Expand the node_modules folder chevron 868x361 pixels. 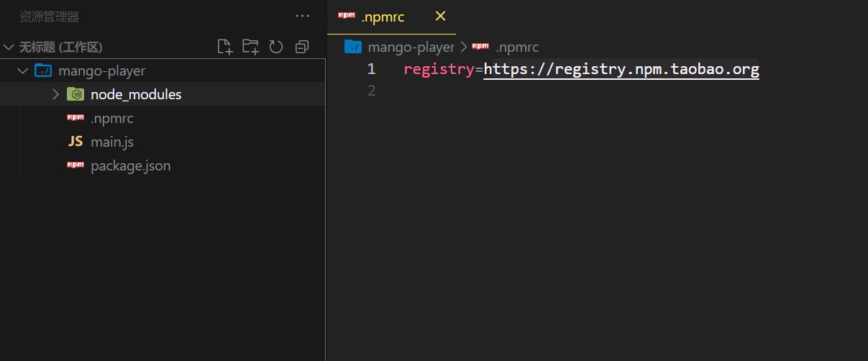tap(55, 94)
